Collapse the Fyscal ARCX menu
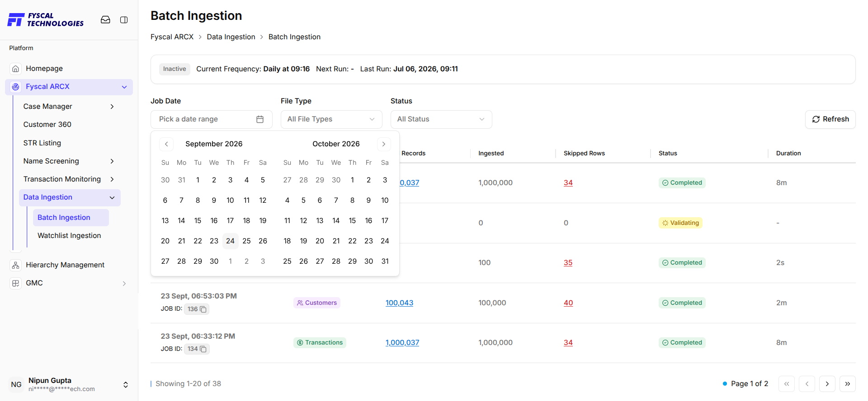The image size is (868, 401). 124,87
